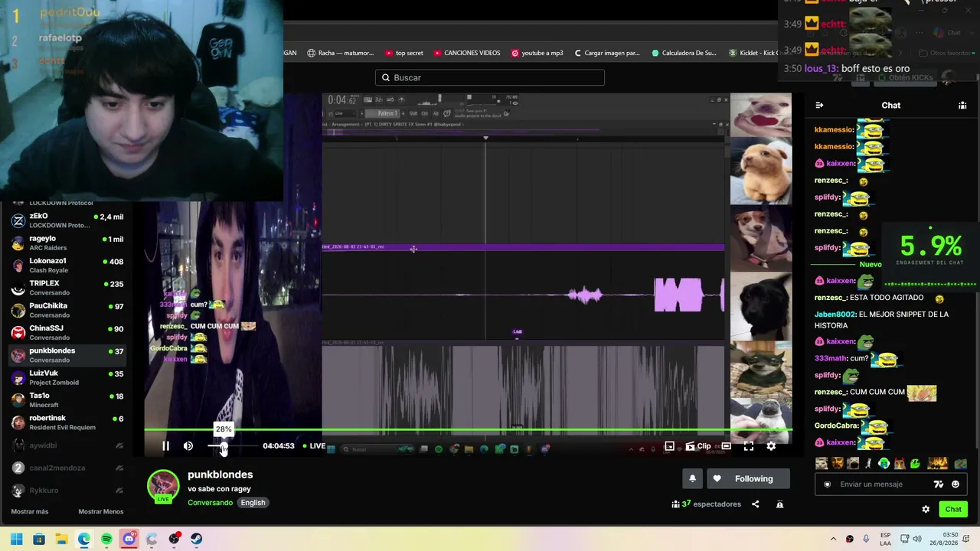Pause the punkblondes live stream
This screenshot has width=980, height=551.
(x=165, y=446)
